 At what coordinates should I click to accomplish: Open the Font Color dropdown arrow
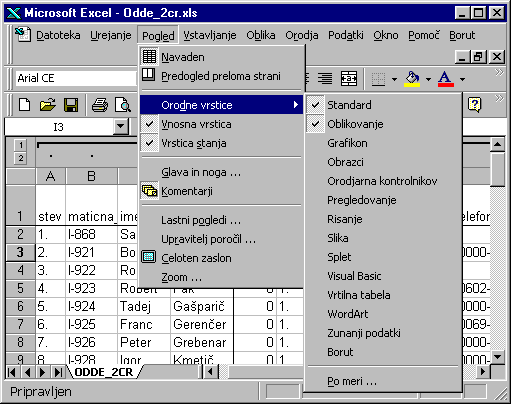coord(462,79)
